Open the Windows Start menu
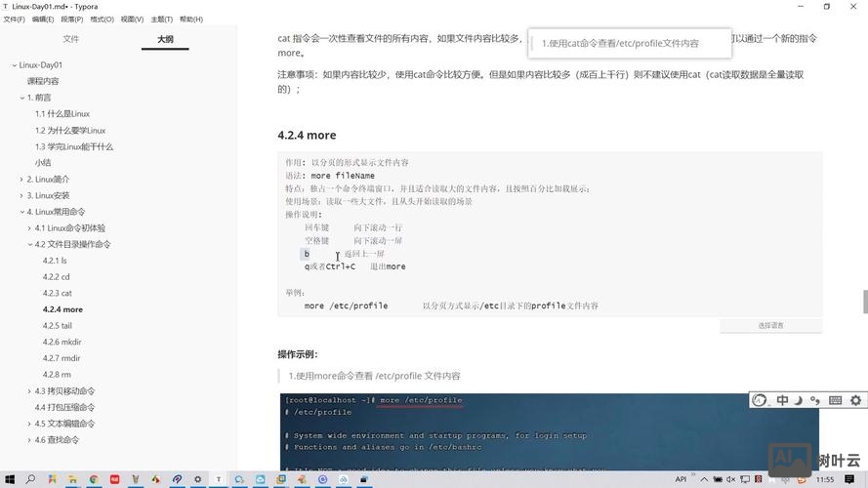Screen dimensions: 868x488 tap(10, 479)
